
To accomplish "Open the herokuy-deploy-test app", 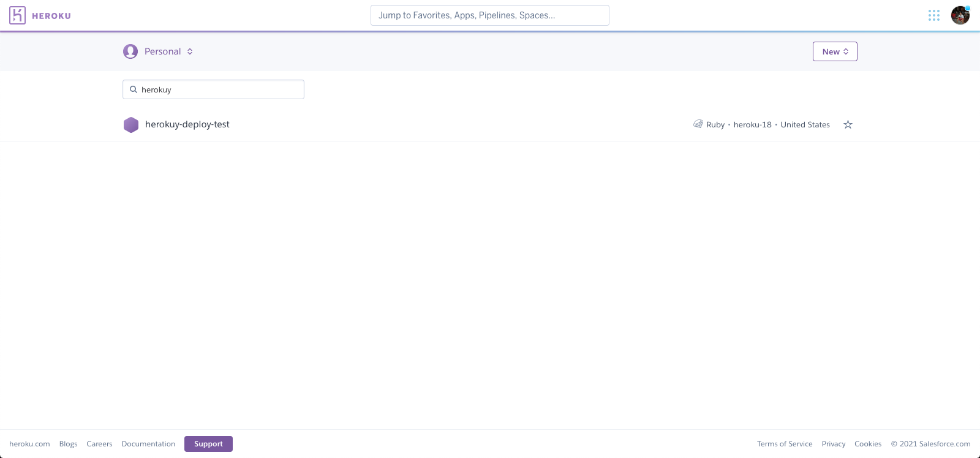I will 187,124.
